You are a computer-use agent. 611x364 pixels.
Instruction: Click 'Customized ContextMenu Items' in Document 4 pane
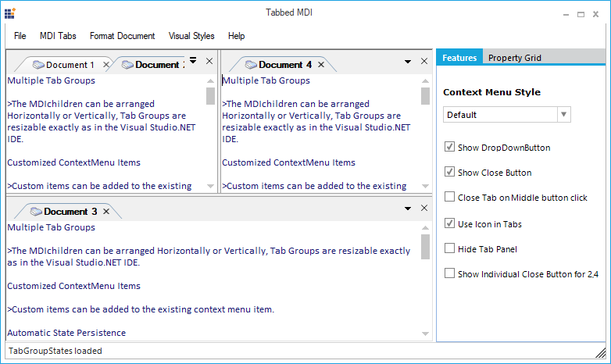click(289, 162)
